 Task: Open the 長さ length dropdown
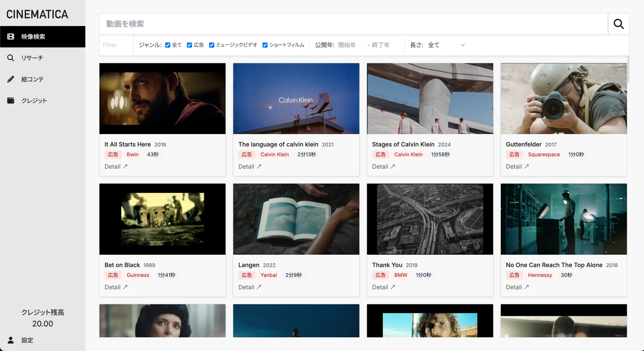pyautogui.click(x=446, y=45)
